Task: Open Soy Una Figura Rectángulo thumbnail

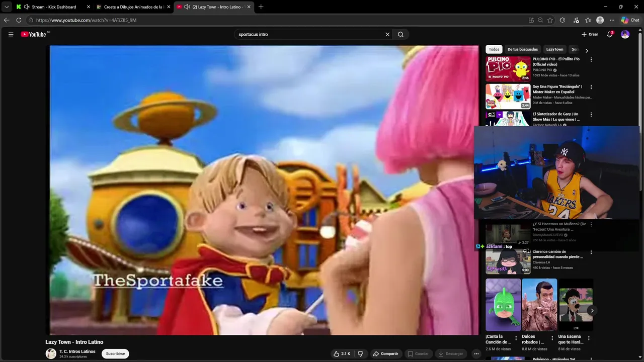Action: (x=508, y=96)
